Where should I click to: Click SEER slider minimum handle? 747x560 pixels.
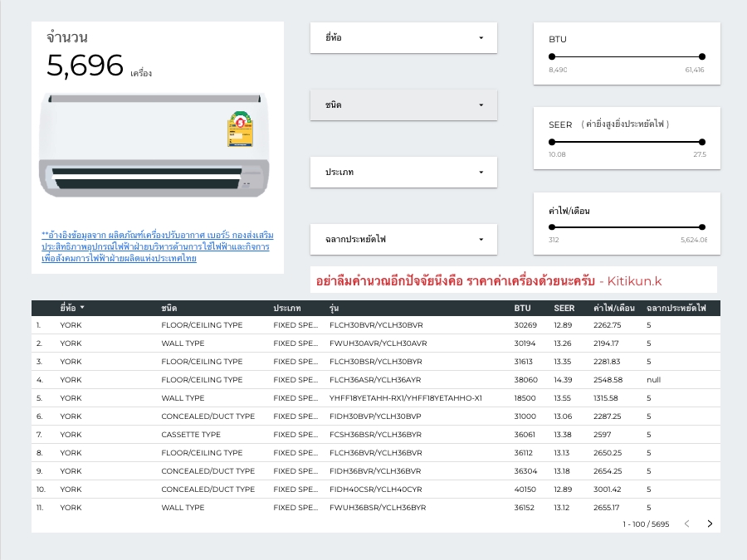552,142
